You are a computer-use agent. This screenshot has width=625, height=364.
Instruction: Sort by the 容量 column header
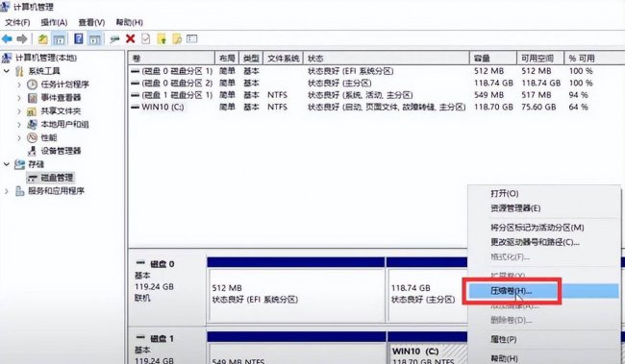click(x=493, y=59)
